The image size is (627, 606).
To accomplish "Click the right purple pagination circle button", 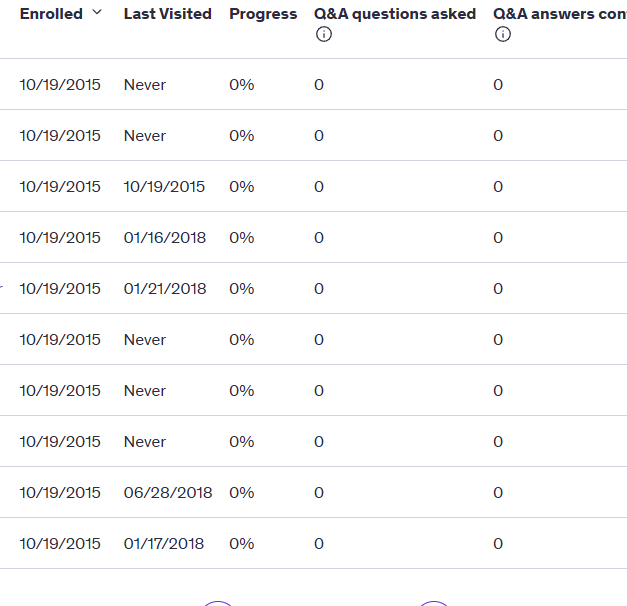I will coord(434,603).
